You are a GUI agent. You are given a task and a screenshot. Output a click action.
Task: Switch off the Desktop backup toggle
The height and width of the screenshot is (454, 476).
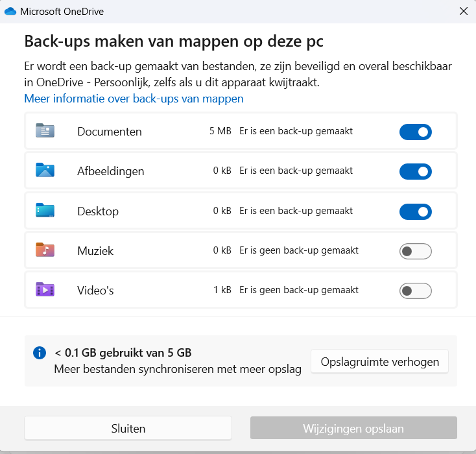(415, 211)
